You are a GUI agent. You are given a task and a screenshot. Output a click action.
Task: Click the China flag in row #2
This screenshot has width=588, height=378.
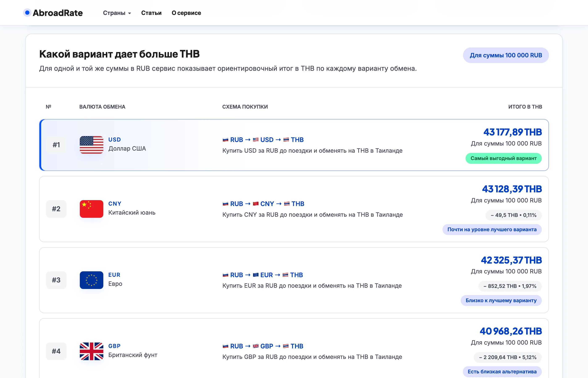pos(92,209)
